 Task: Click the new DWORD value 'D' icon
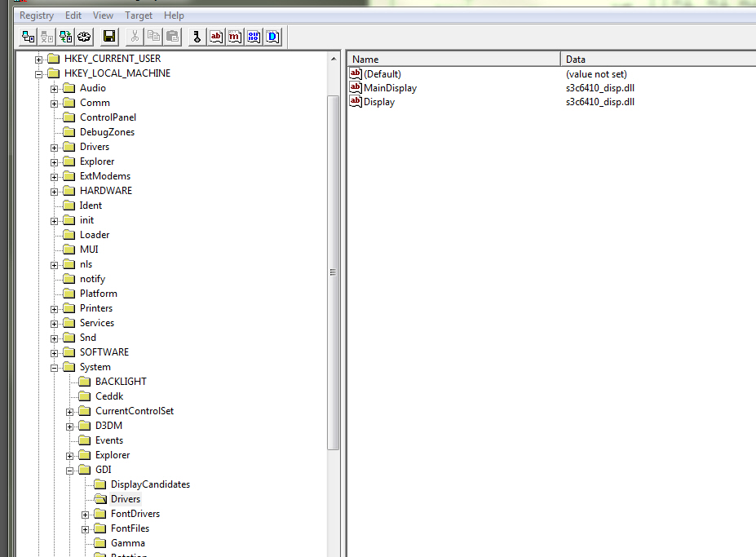[272, 37]
